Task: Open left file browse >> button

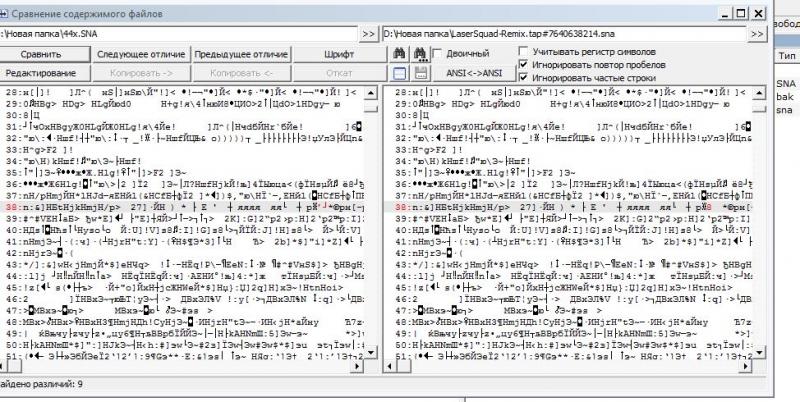Action: click(369, 34)
